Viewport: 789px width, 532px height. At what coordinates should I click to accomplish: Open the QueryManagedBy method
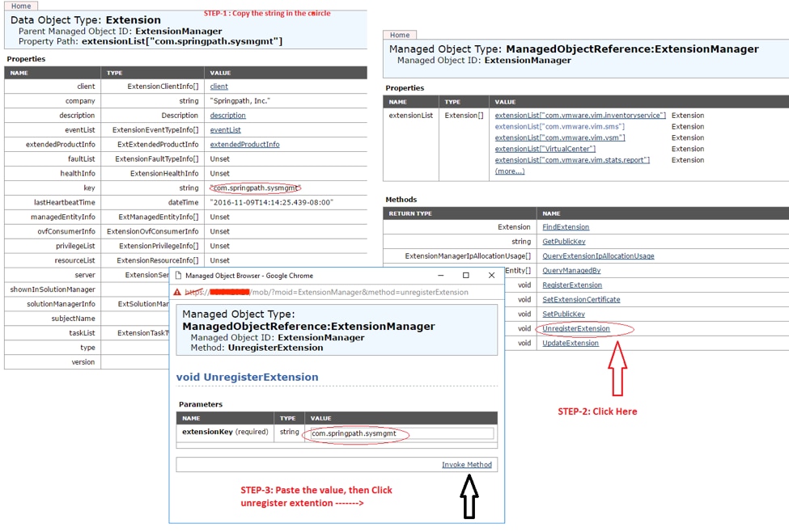571,271
